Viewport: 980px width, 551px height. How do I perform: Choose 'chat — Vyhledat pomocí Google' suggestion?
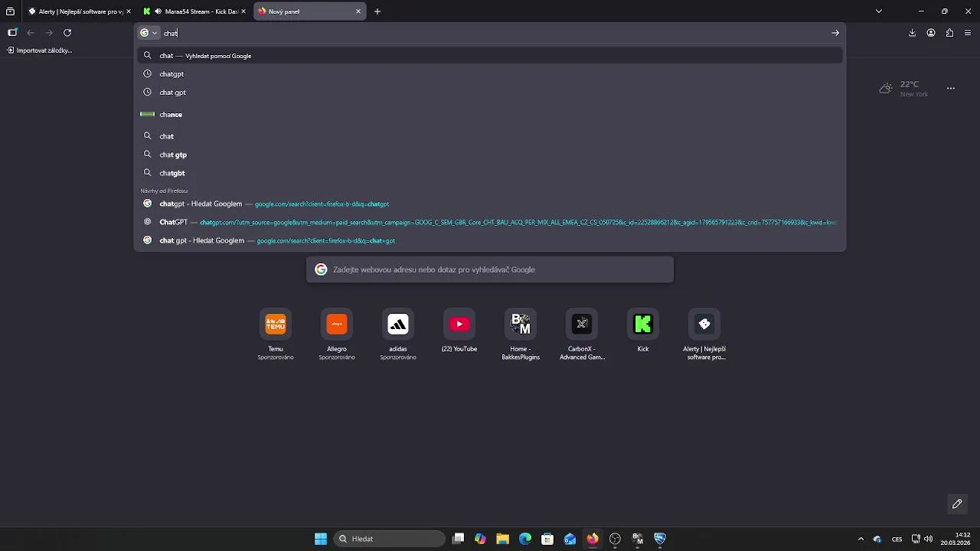490,56
